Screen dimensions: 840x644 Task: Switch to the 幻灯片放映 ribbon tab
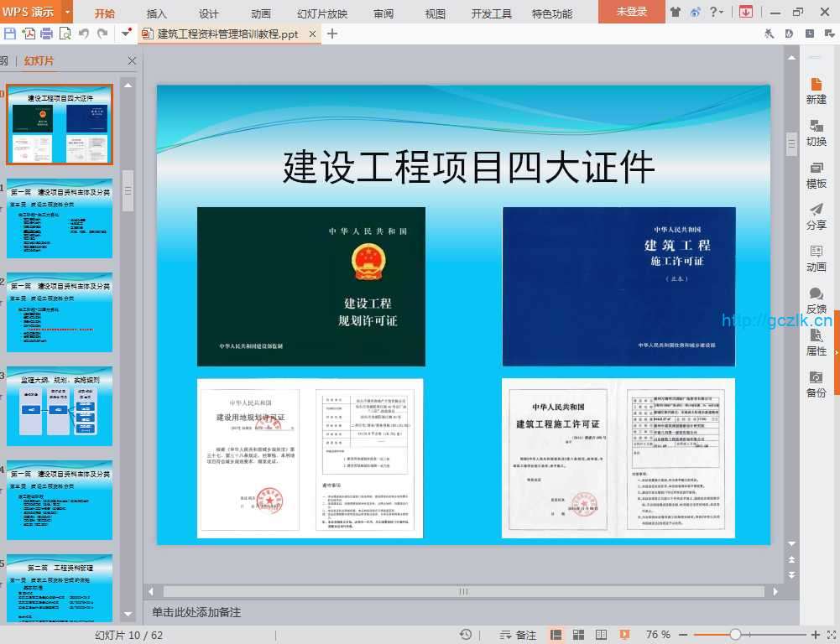click(321, 13)
